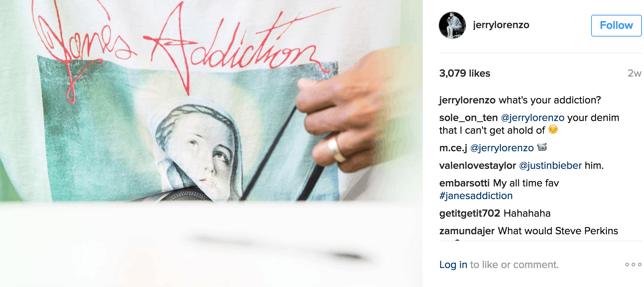Visit m.ce.j commenter profile
The height and width of the screenshot is (287, 644).
coord(453,148)
